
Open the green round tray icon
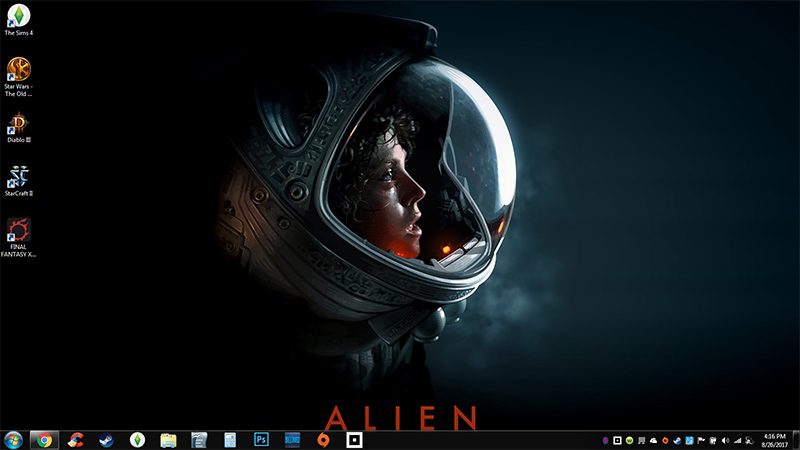(630, 440)
